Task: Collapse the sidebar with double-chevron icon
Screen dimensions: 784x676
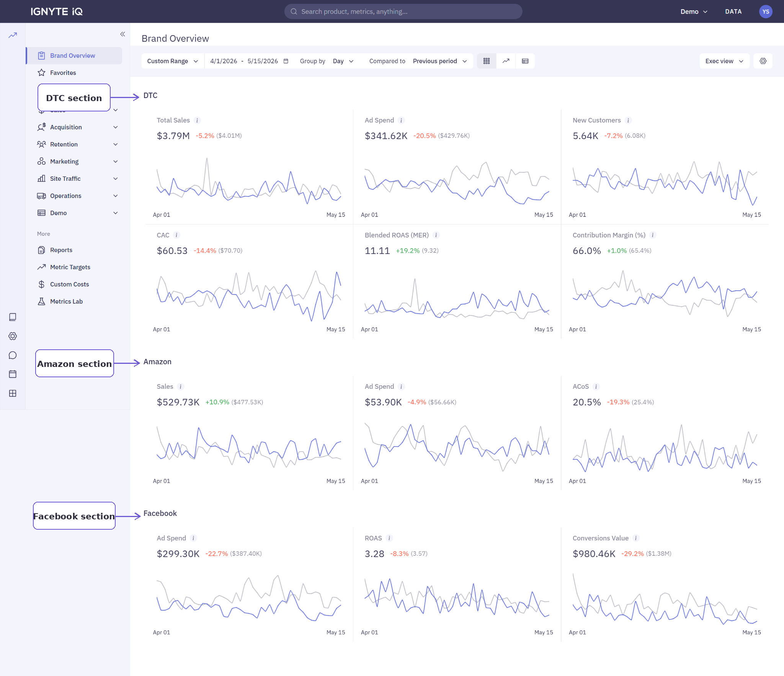Action: coord(122,34)
